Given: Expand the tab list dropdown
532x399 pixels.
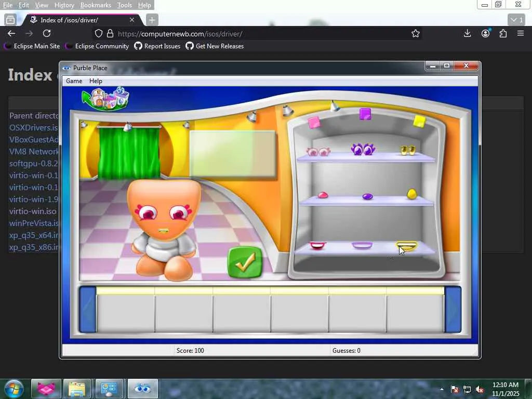Looking at the screenshot, I should (517, 20).
